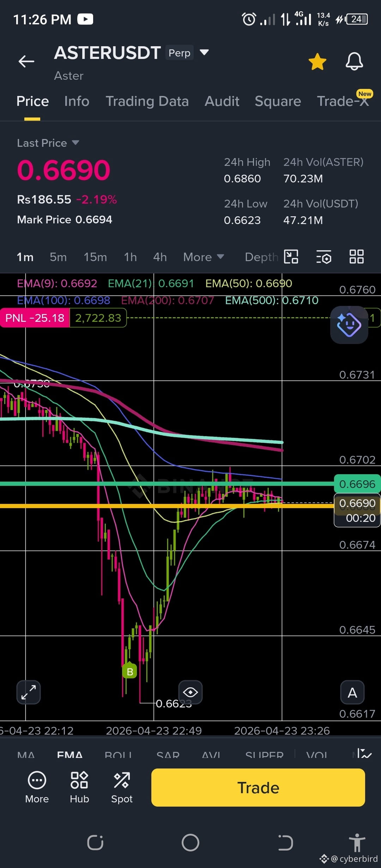Tap the EMA(200) value label
Image resolution: width=381 pixels, height=868 pixels.
pos(168,300)
